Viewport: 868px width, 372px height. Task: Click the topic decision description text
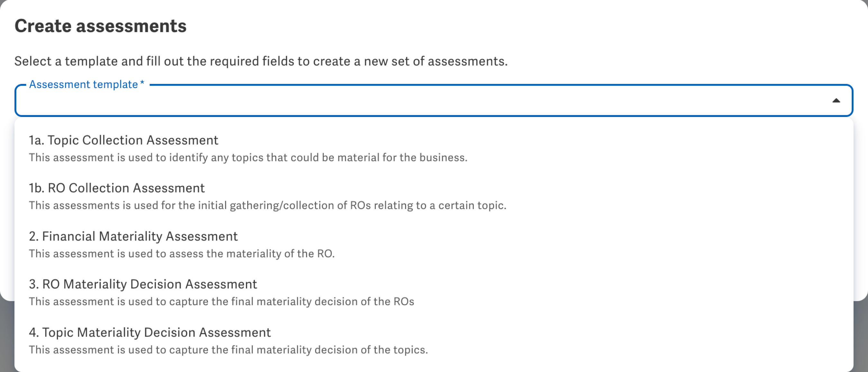[x=228, y=350]
